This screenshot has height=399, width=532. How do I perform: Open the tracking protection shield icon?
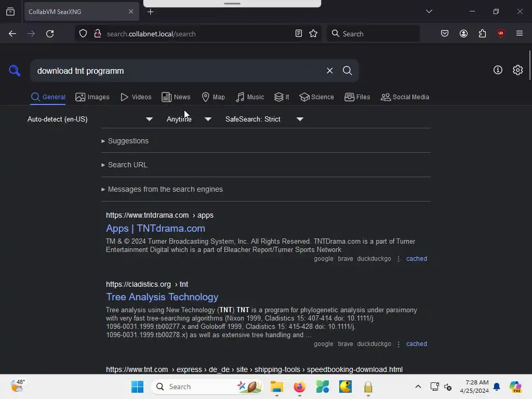[83, 34]
